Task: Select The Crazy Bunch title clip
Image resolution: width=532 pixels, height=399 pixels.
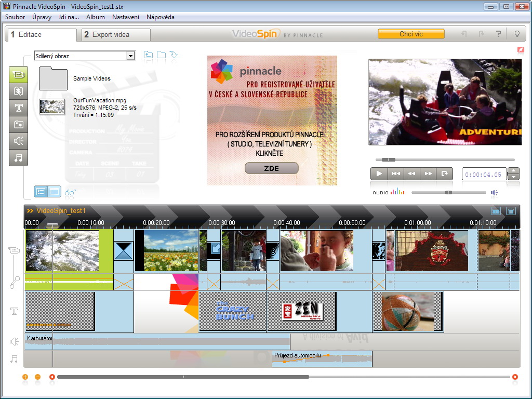Action: (233, 311)
